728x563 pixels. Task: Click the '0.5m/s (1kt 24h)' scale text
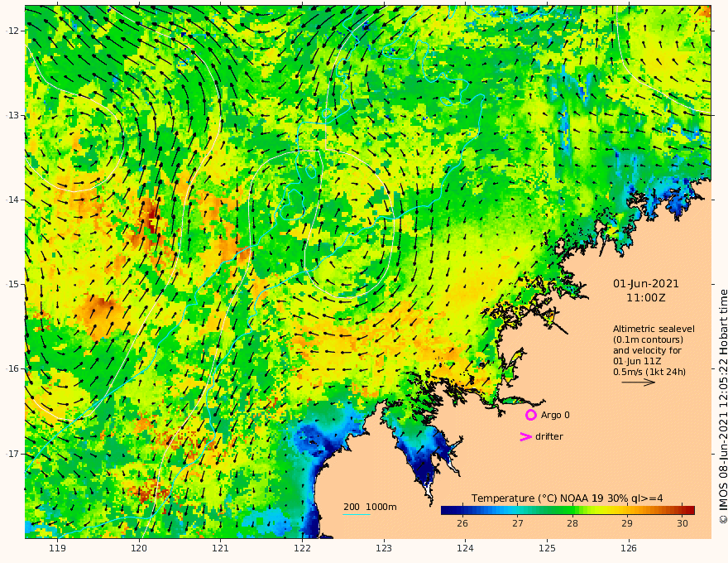(x=649, y=372)
